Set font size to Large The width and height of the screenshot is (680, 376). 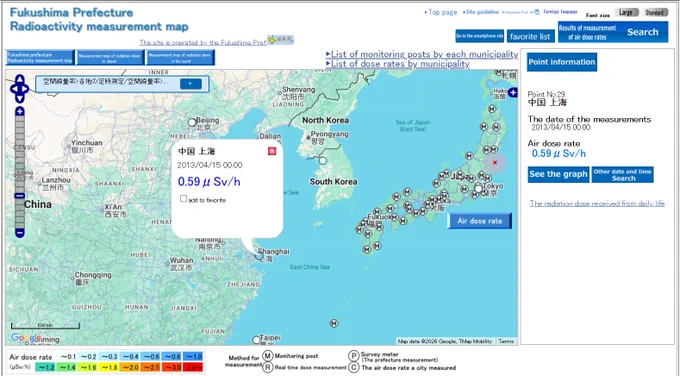[626, 13]
